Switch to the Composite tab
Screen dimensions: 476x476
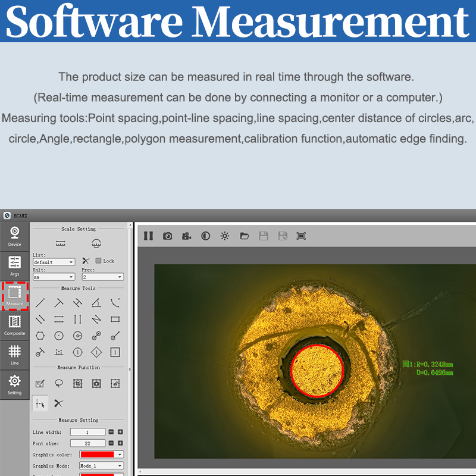15,325
